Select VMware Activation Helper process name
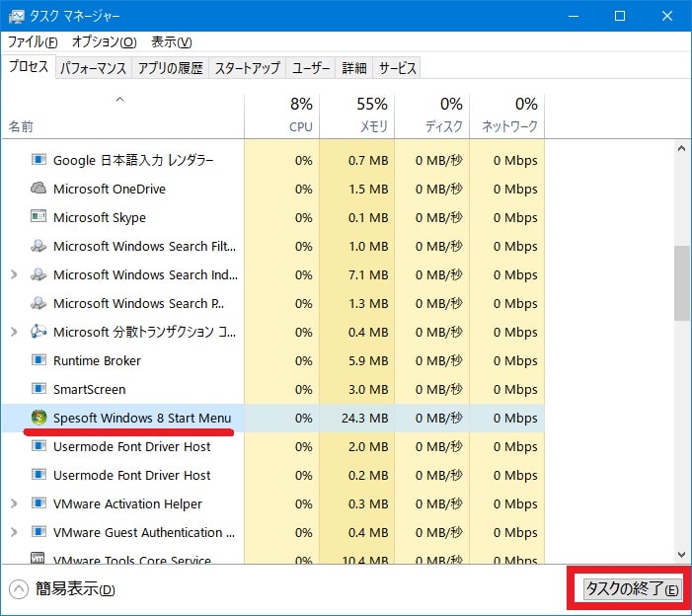The width and height of the screenshot is (692, 616). coord(127,503)
